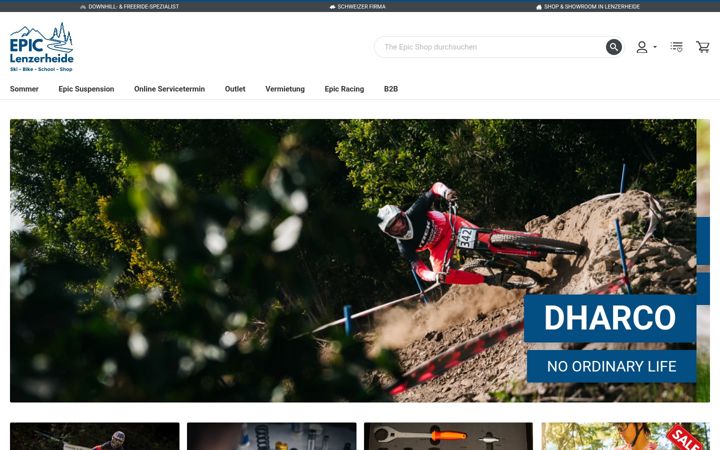Open the rider category tile thumbnail

click(95, 436)
